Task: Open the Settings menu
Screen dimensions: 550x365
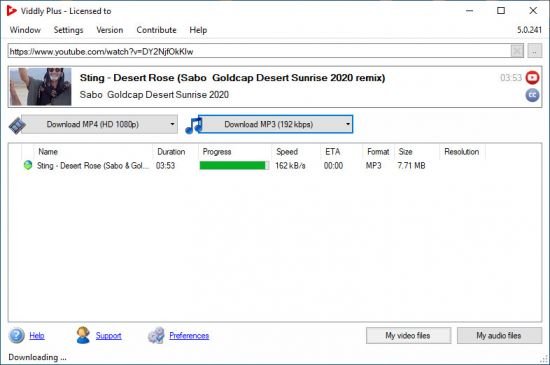Action: point(68,30)
